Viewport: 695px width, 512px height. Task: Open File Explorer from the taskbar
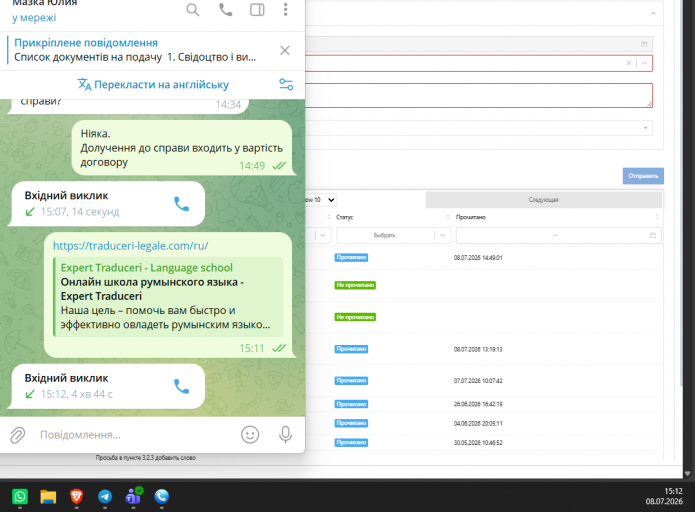tap(48, 496)
